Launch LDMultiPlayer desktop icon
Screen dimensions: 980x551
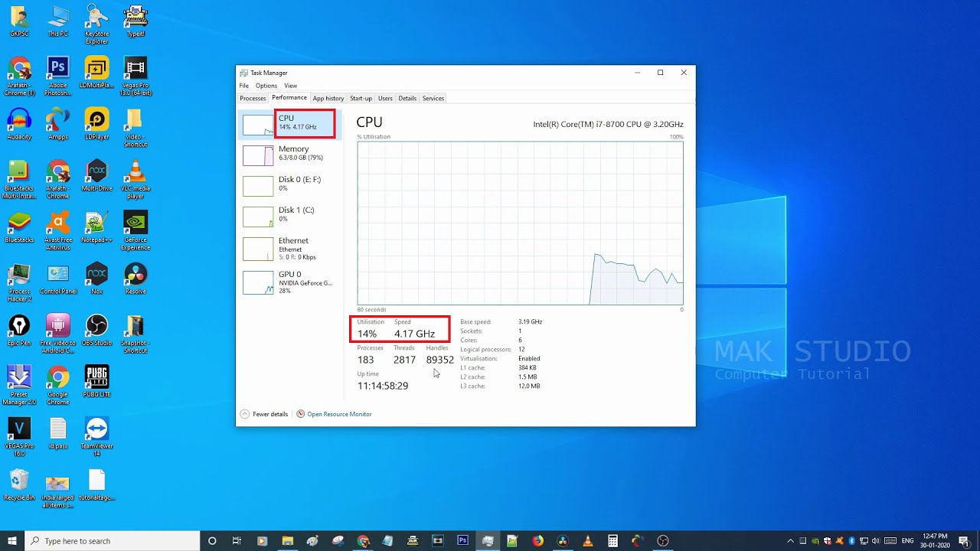(x=96, y=72)
